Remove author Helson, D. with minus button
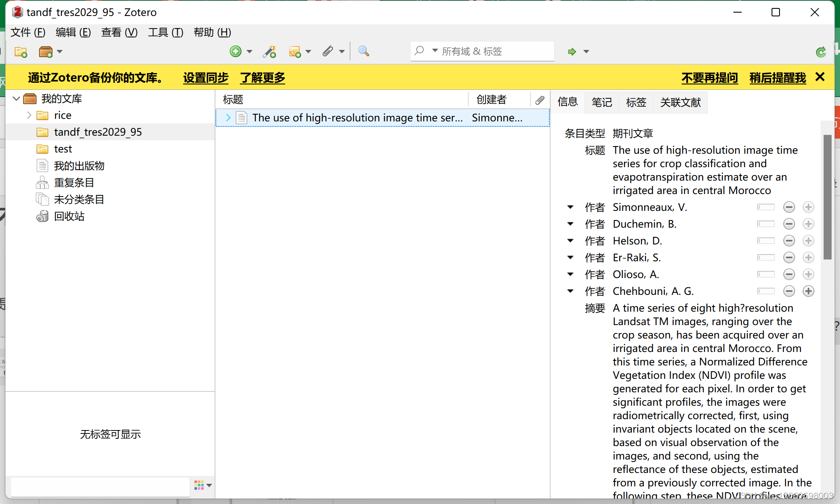Image resolution: width=840 pixels, height=504 pixels. [x=789, y=241]
